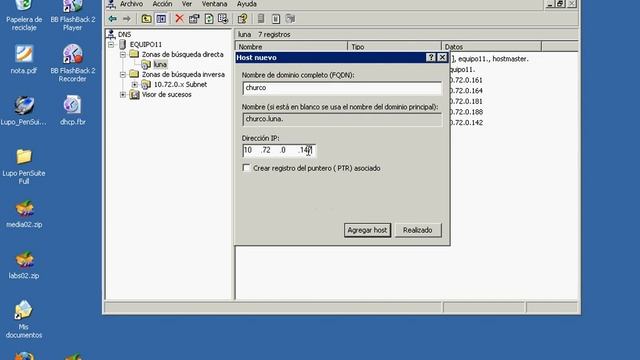
Task: Click the Papelera de reciclaje desktop icon
Action: [x=24, y=6]
